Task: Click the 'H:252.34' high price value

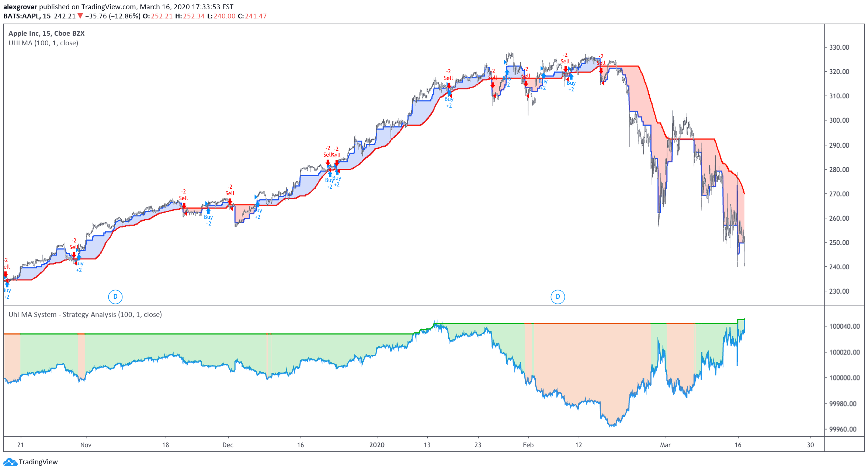Action: tap(190, 16)
